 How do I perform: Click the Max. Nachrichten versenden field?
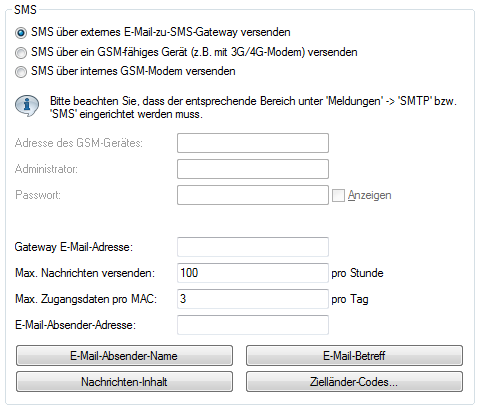point(253,273)
